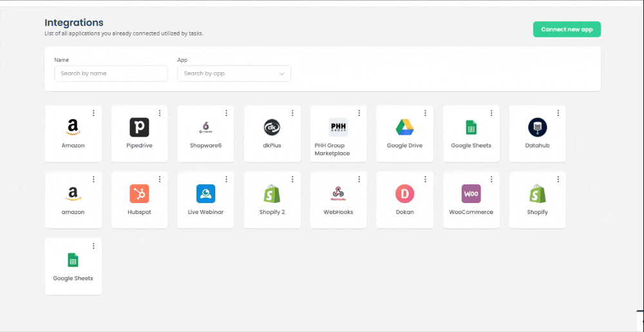
Task: Click the lowercase amazon logo icon
Action: point(73,194)
